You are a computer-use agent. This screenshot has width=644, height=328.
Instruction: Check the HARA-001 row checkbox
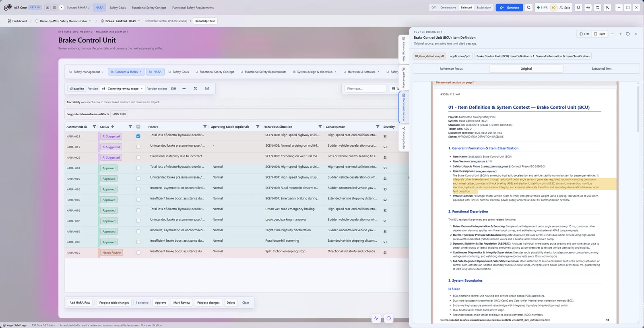pos(138,168)
